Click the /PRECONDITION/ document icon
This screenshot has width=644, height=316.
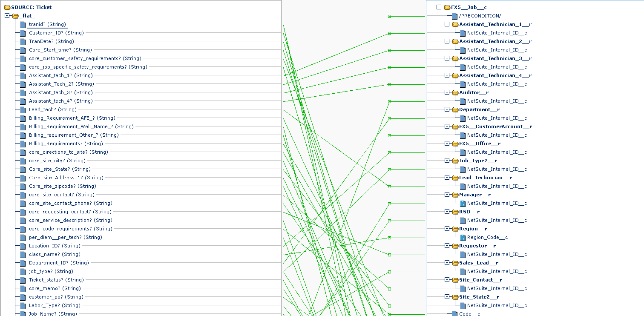pyautogui.click(x=455, y=16)
